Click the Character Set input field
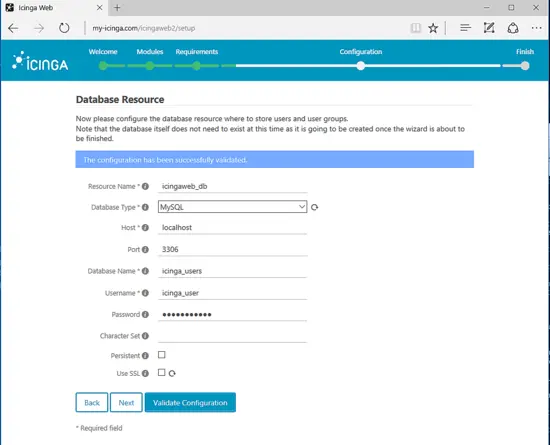The image size is (550, 445). tap(233, 336)
